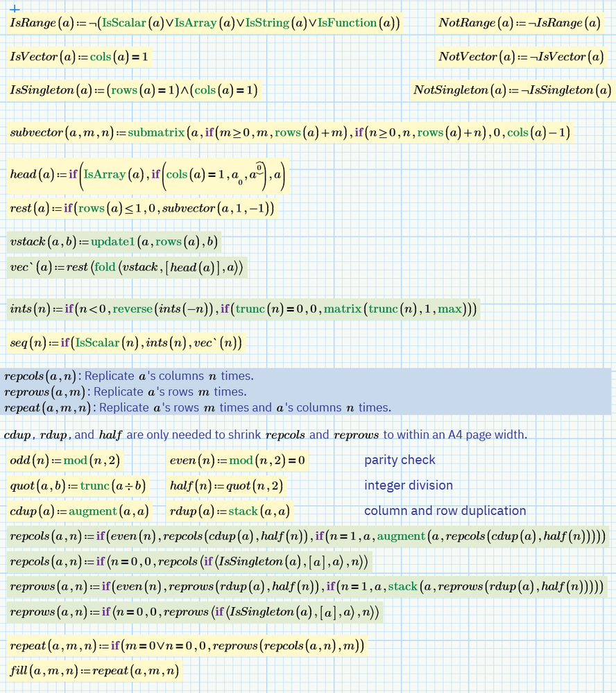Select the fill(a,m,n) definition region
Screen dimensions: 616x693
click(94, 671)
